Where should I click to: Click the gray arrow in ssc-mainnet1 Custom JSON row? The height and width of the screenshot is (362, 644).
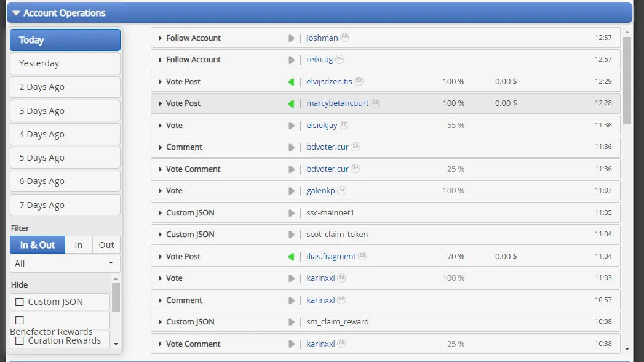(291, 213)
